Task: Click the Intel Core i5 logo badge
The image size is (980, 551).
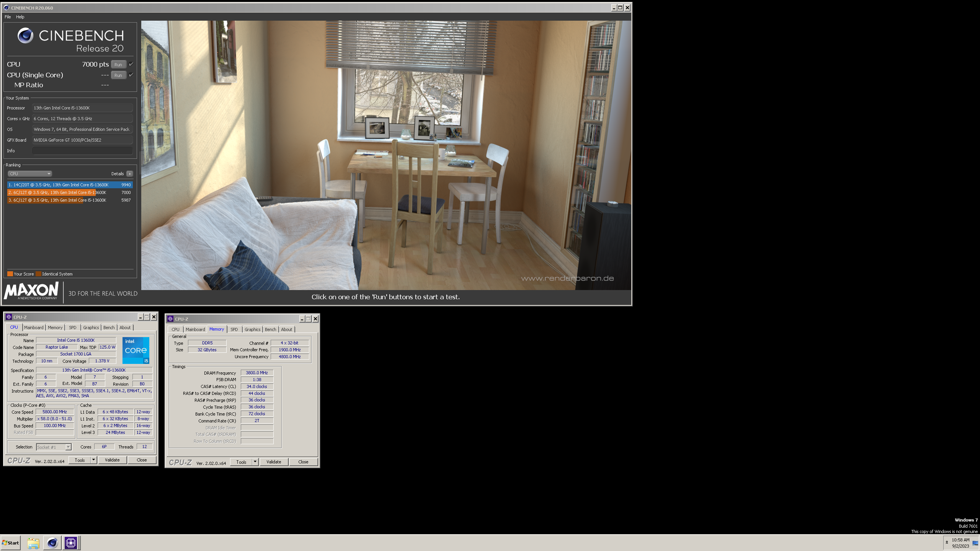Action: click(x=136, y=350)
